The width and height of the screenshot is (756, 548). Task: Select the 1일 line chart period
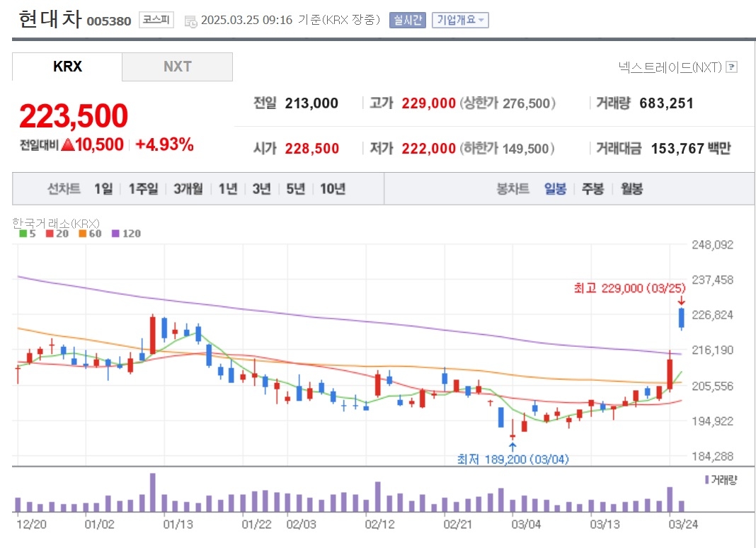(103, 188)
